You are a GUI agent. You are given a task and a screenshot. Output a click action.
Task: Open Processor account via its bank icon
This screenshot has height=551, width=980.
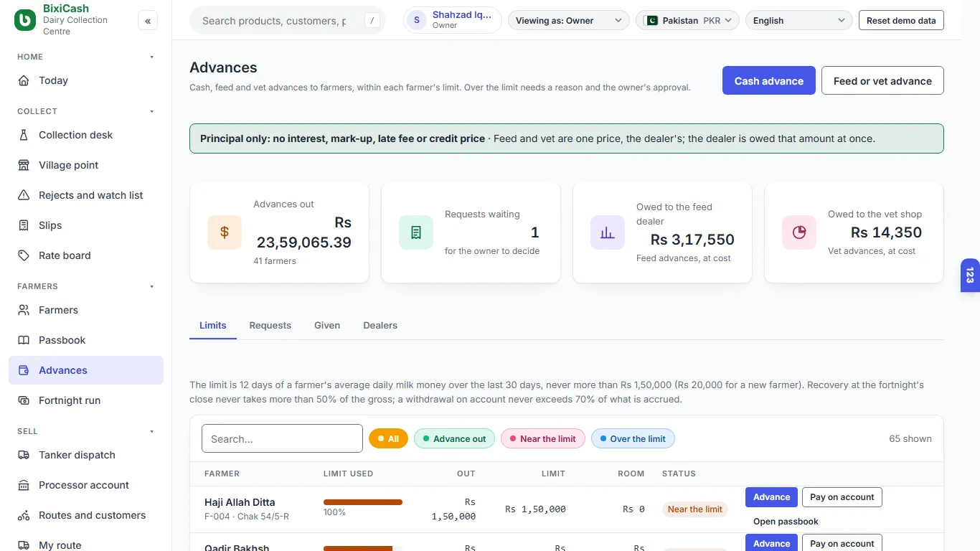coord(24,485)
